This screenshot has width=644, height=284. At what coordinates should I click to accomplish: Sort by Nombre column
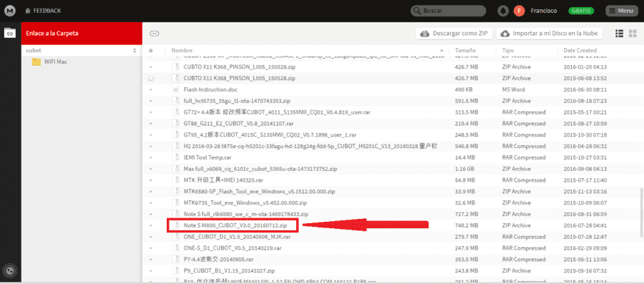point(182,51)
